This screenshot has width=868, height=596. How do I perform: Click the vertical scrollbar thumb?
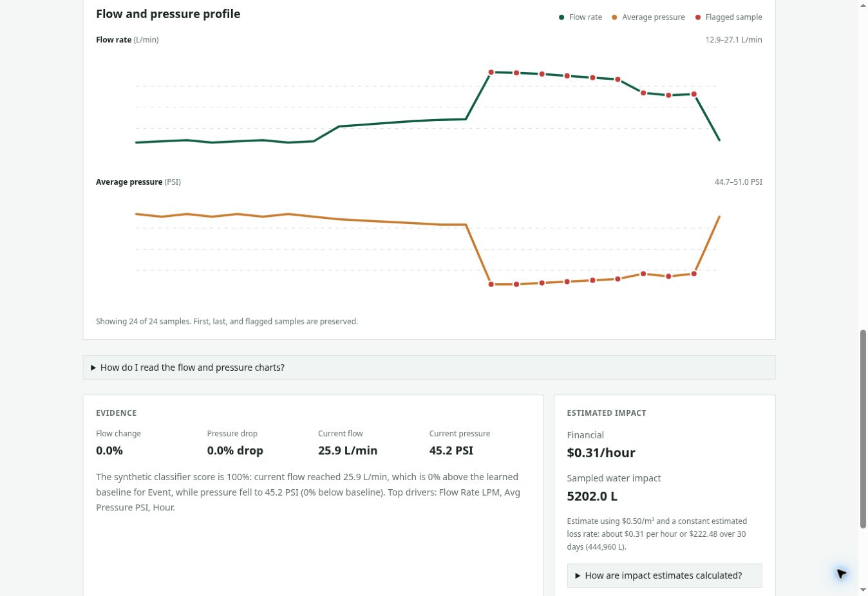863,429
